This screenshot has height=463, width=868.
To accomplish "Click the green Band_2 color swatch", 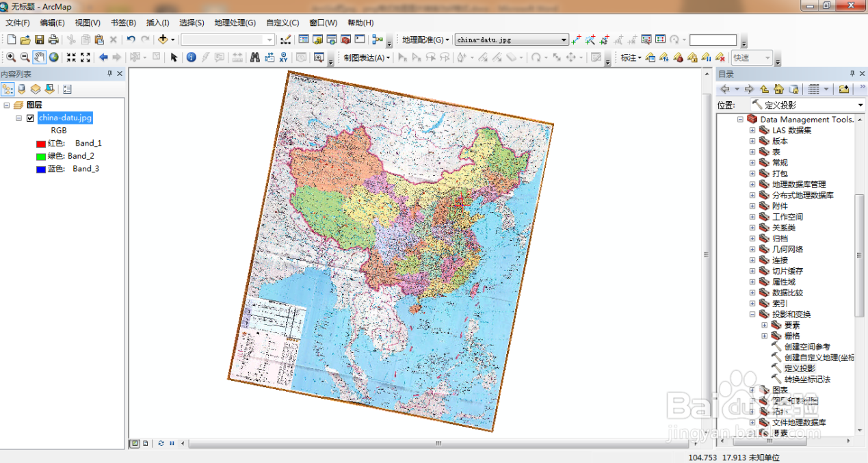I will [x=40, y=156].
